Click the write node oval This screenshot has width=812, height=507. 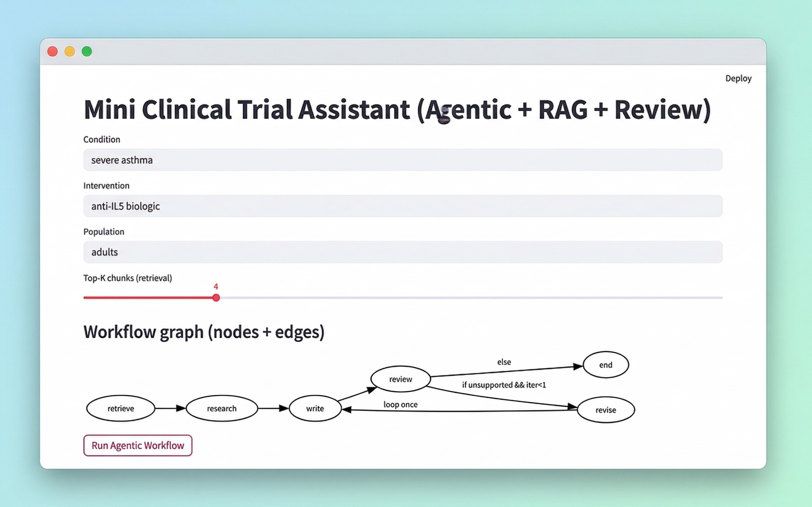coord(315,409)
